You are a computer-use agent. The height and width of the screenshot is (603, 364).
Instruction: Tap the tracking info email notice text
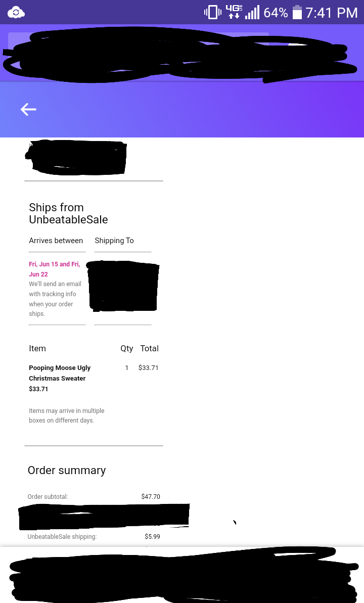[x=55, y=298]
